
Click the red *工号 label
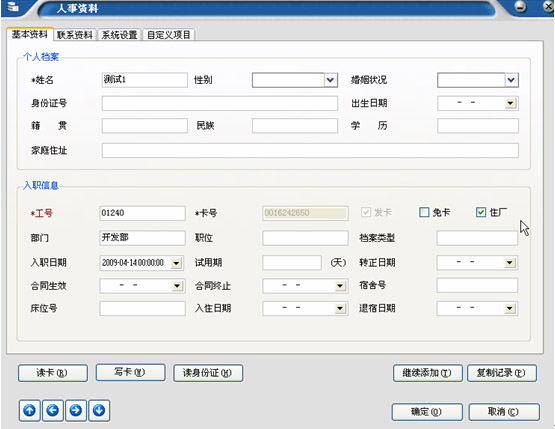42,213
